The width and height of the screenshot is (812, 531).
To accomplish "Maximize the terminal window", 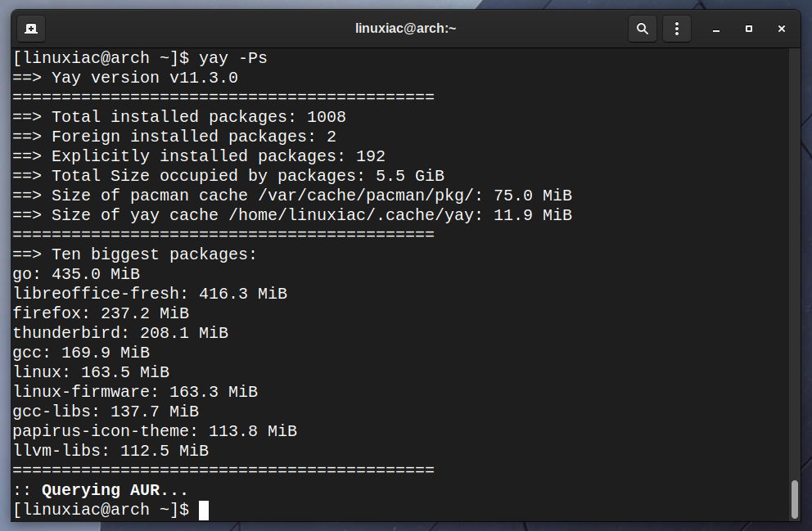I will 749,29.
